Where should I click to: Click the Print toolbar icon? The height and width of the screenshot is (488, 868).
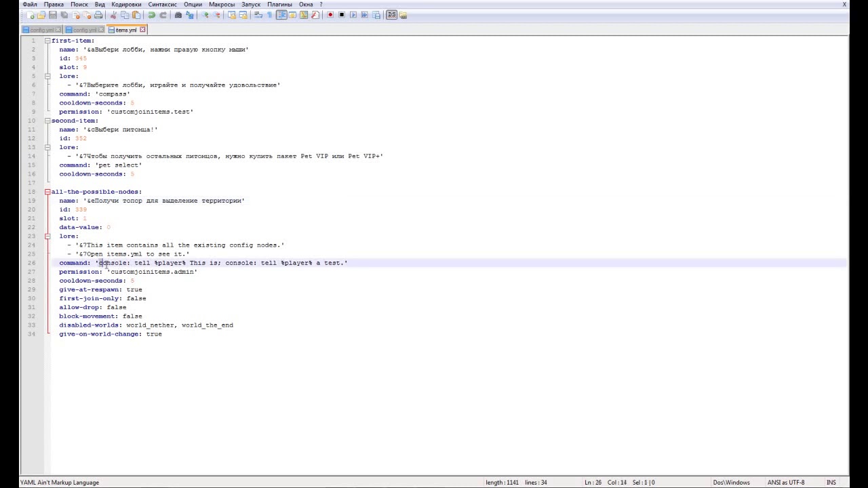(98, 15)
